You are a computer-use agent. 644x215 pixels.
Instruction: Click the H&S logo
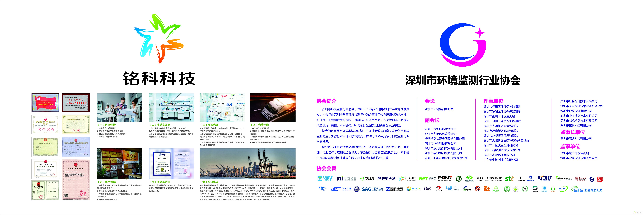pyautogui.click(x=428, y=188)
